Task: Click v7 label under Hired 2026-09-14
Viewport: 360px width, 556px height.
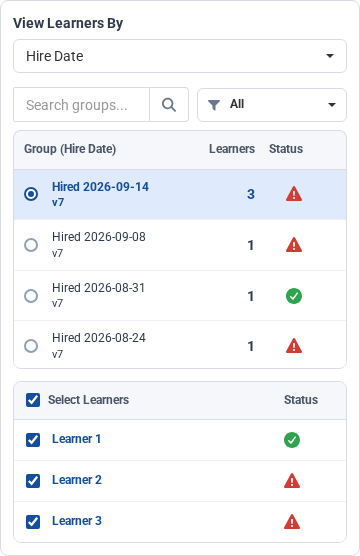Action: pyautogui.click(x=58, y=202)
